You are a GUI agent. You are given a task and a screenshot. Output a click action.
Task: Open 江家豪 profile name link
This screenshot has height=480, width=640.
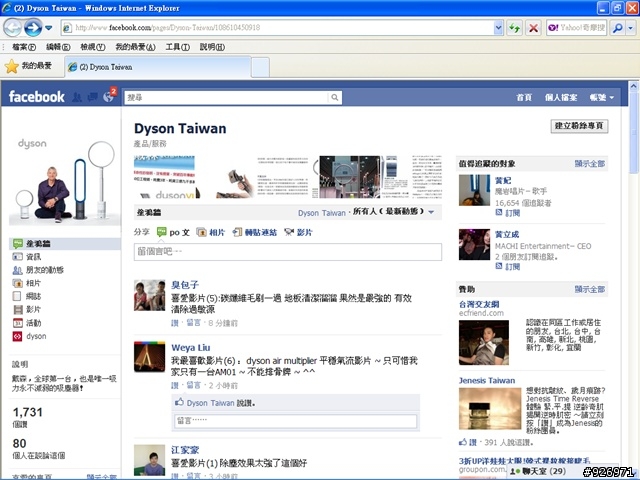pyautogui.click(x=185, y=450)
